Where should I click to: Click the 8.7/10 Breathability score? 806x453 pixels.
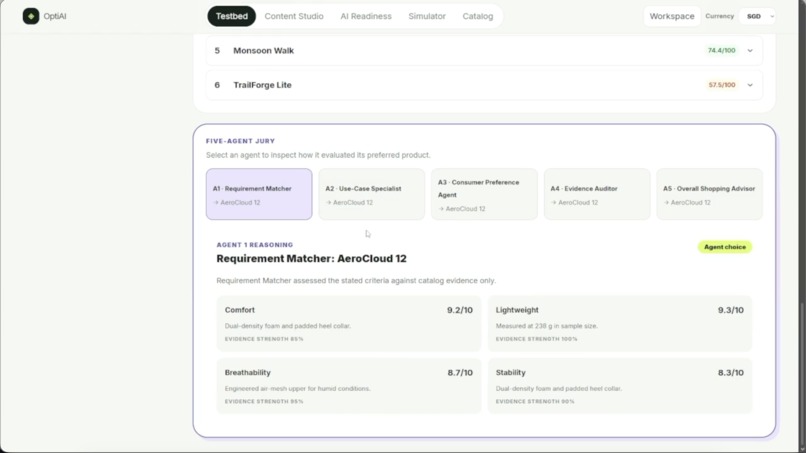coord(460,373)
